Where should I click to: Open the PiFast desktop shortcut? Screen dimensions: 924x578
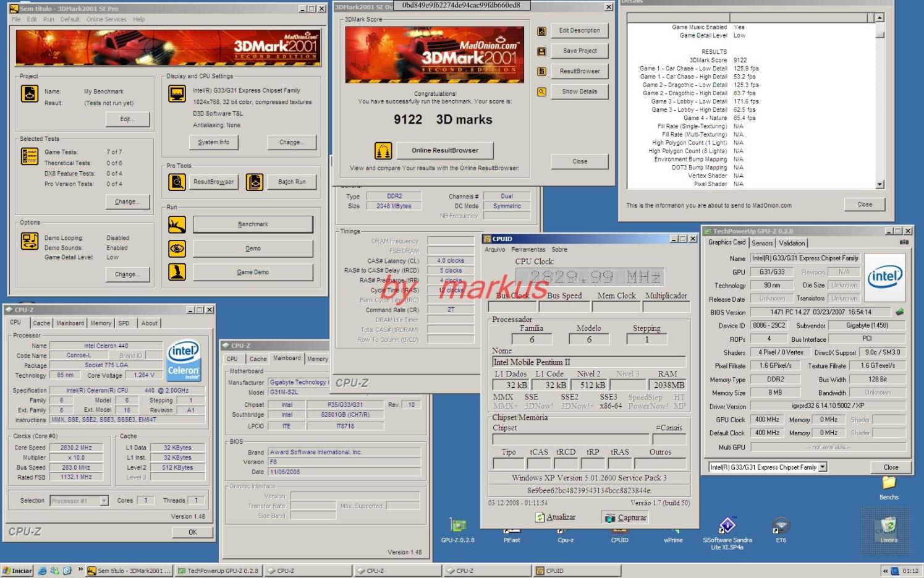coord(512,535)
